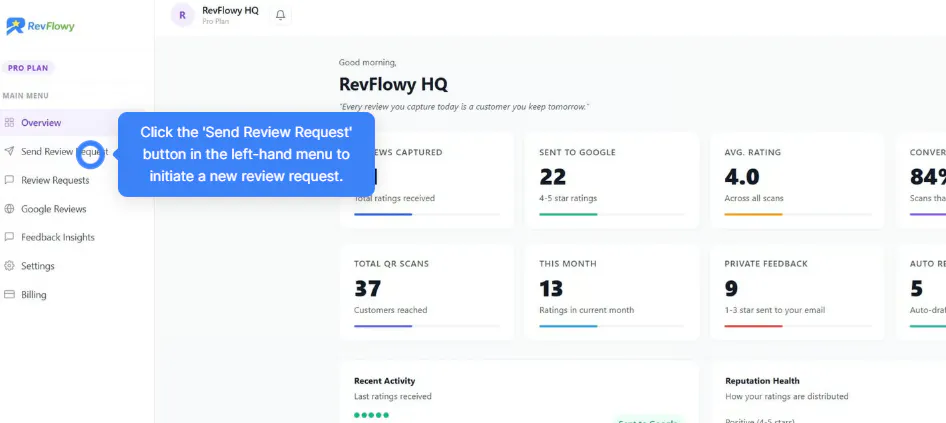Click the Reputation Health heading
946x423 pixels.
tap(762, 381)
